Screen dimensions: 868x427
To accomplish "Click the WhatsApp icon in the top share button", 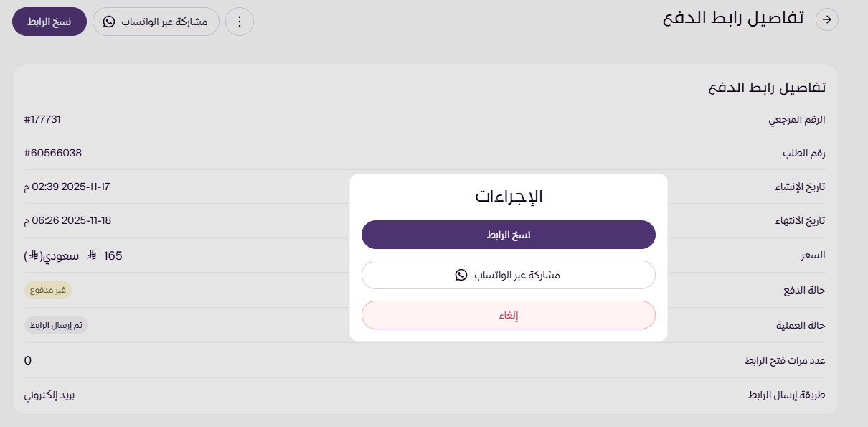I will click(x=109, y=22).
